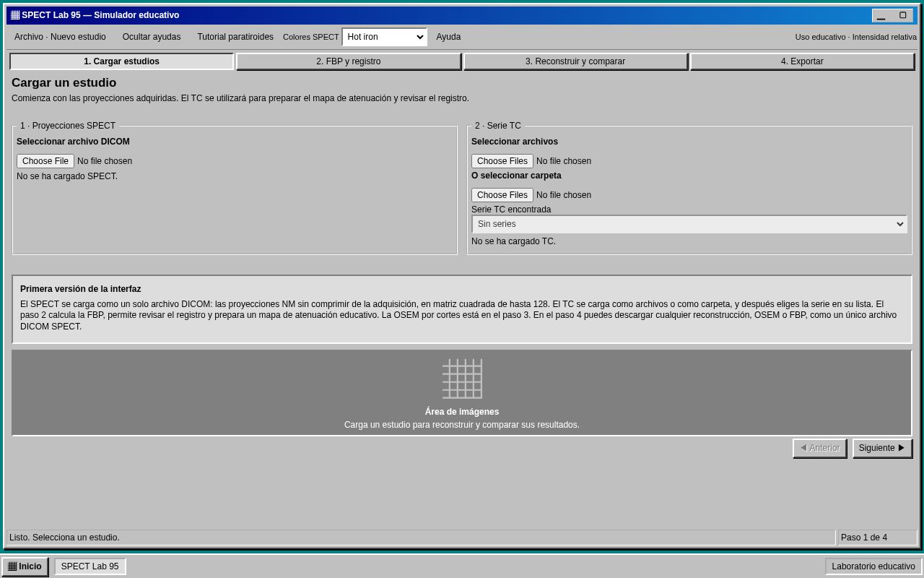Click the 'Colores SPECT' label
Viewport: 924px width, 578px height.
[x=310, y=37]
